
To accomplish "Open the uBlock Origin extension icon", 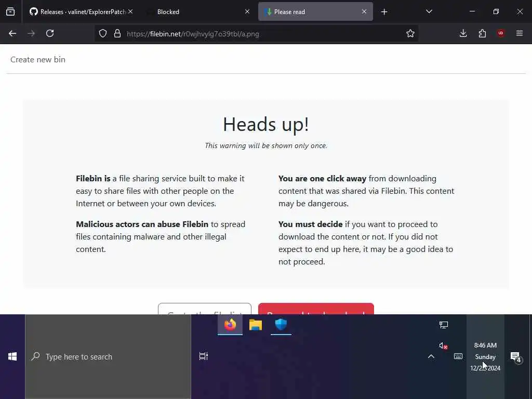I will tap(501, 33).
